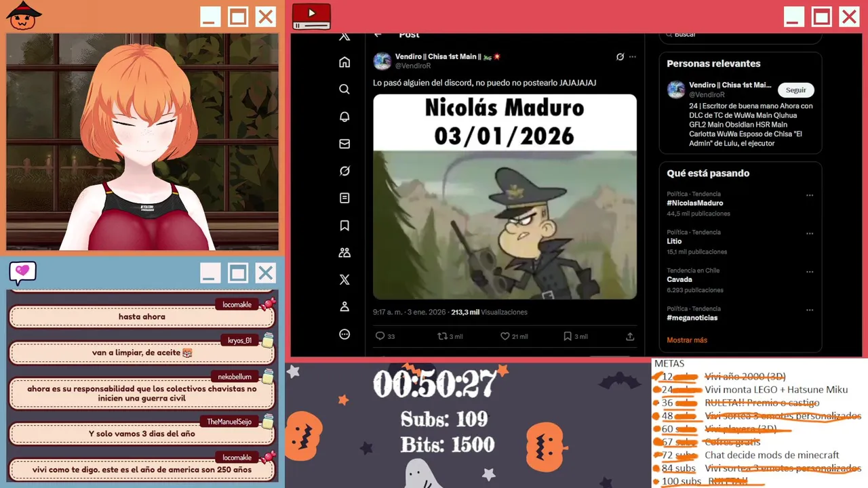Open the post's three-dot more menu
This screenshot has height=488, width=868.
[x=633, y=57]
